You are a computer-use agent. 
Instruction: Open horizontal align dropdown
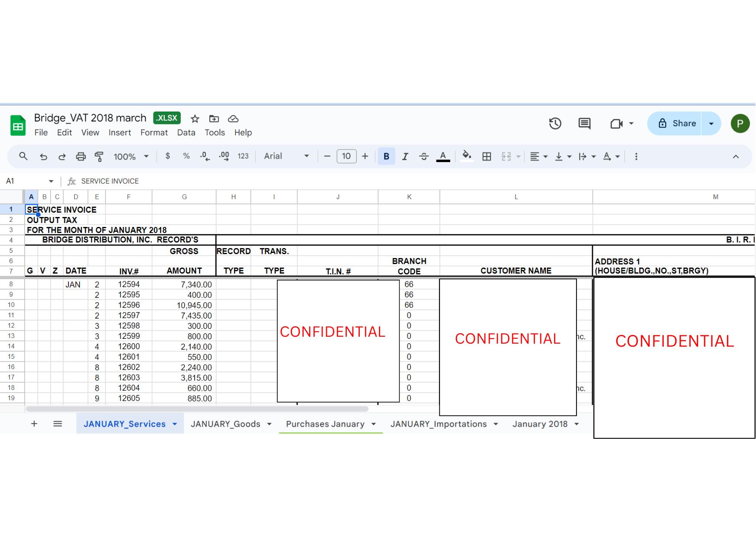(x=539, y=156)
